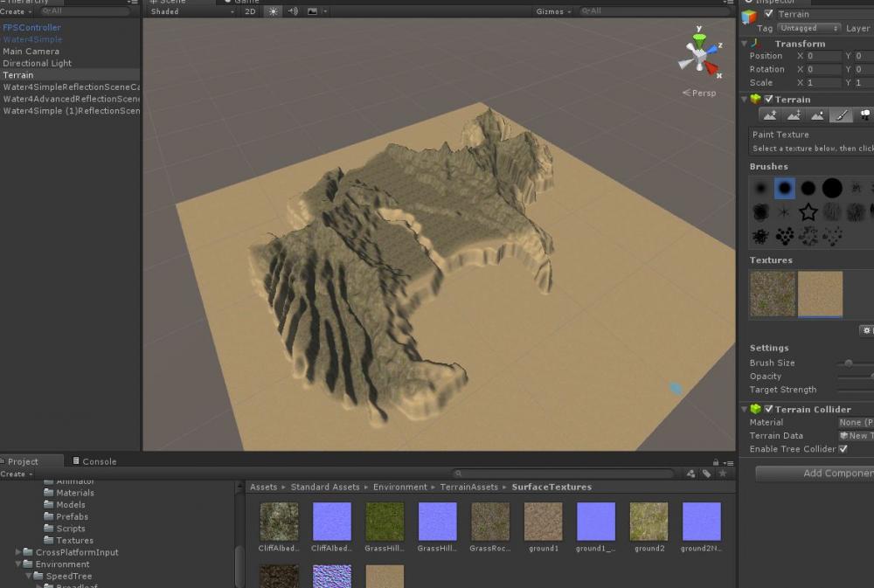Toggle the 2D view button
874x588 pixels.
pyautogui.click(x=251, y=11)
